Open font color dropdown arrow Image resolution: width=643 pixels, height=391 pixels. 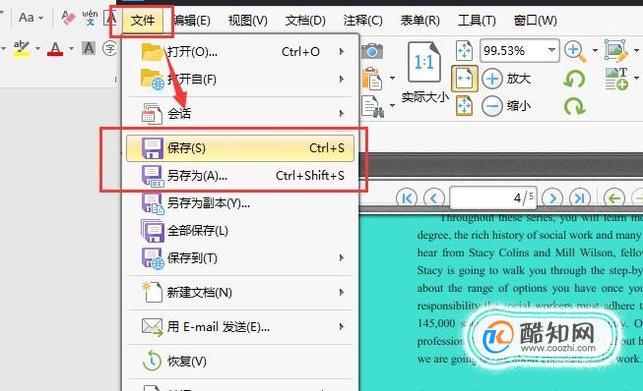point(71,49)
